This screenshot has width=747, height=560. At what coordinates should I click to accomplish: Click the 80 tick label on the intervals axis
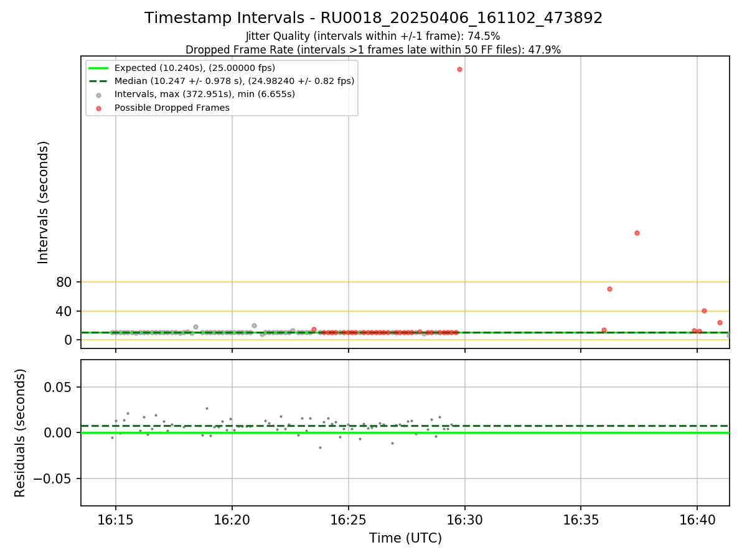(x=65, y=282)
